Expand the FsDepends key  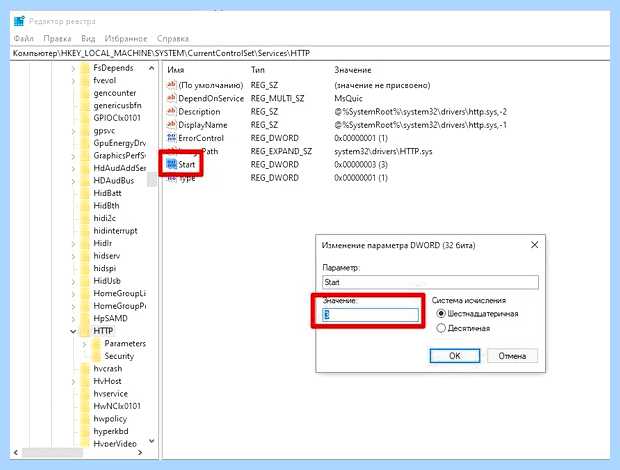tap(73, 68)
